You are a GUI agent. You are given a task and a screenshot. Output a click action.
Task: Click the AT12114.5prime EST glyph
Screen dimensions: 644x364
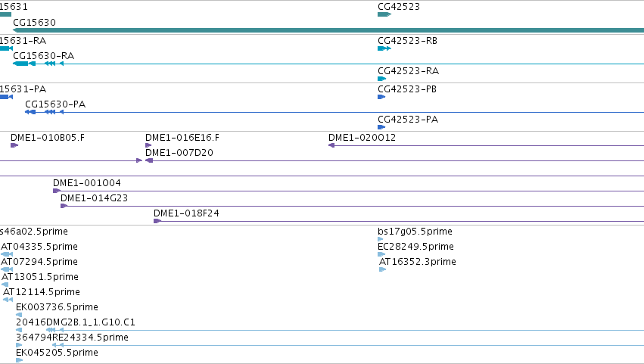click(x=8, y=300)
